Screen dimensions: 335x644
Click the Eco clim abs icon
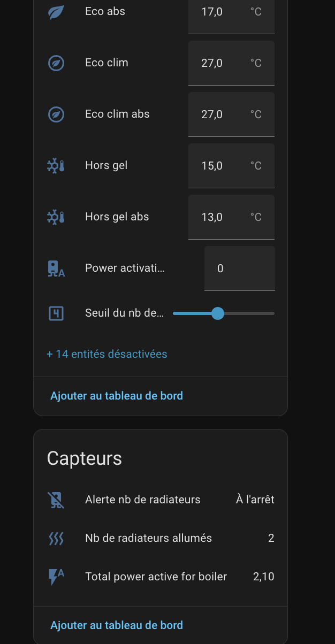56,114
